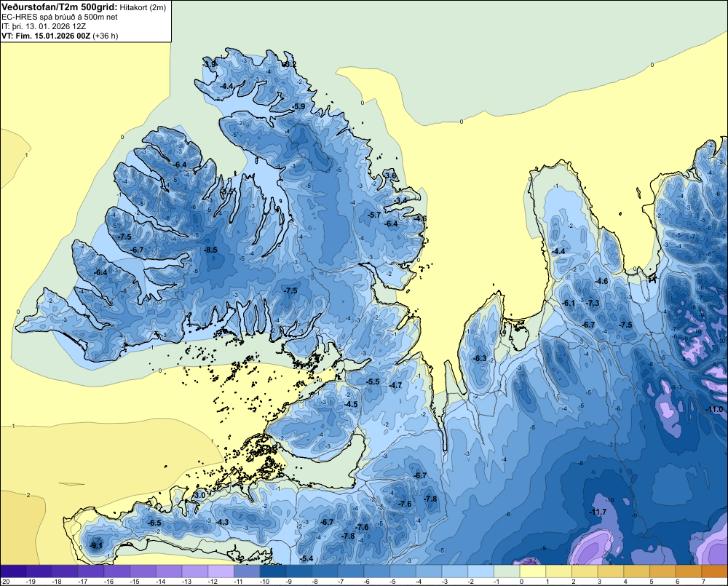Viewport: 728px width, 586px height.
Task: Select the light yellow legend swatch at 0
Action: pyautogui.click(x=533, y=571)
